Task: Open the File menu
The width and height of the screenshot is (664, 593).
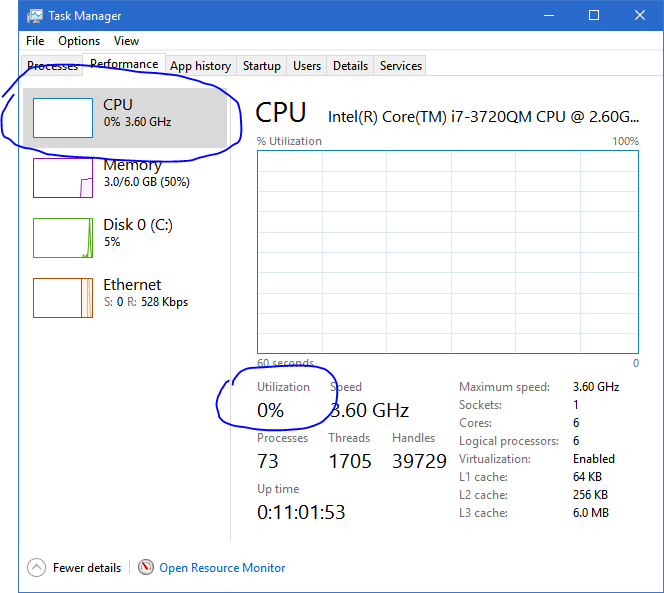Action: tap(35, 41)
